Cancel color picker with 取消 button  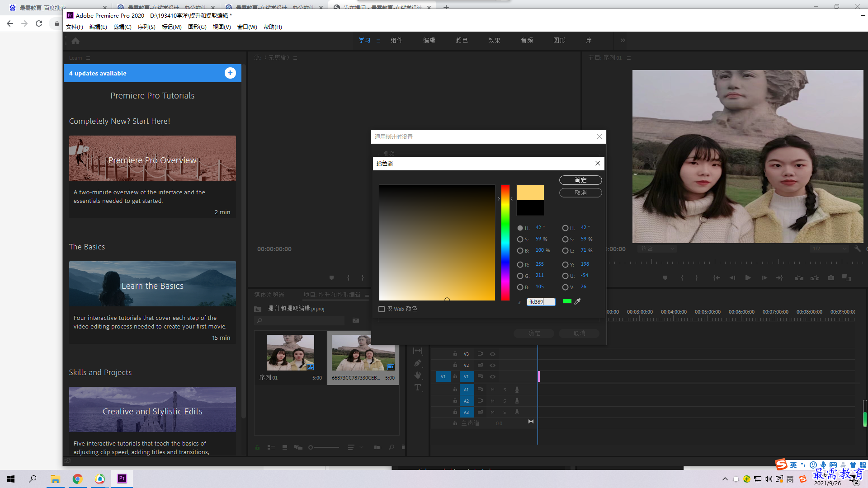pos(580,192)
